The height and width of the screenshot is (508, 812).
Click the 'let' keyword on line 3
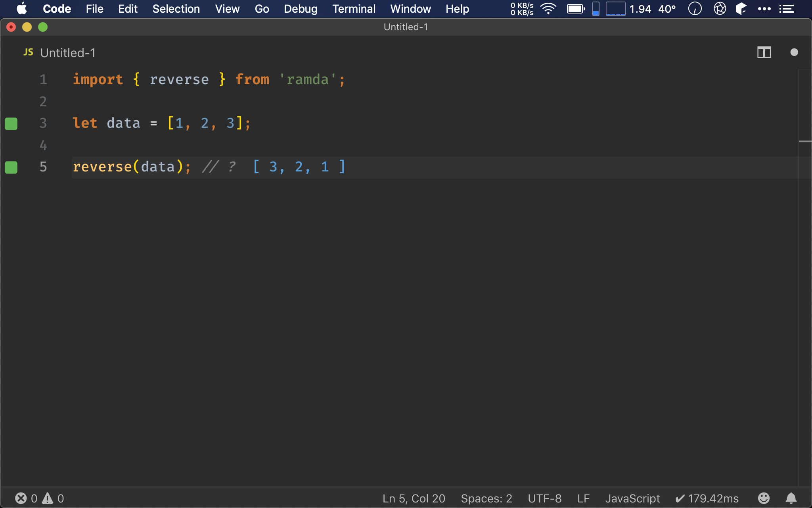click(85, 123)
